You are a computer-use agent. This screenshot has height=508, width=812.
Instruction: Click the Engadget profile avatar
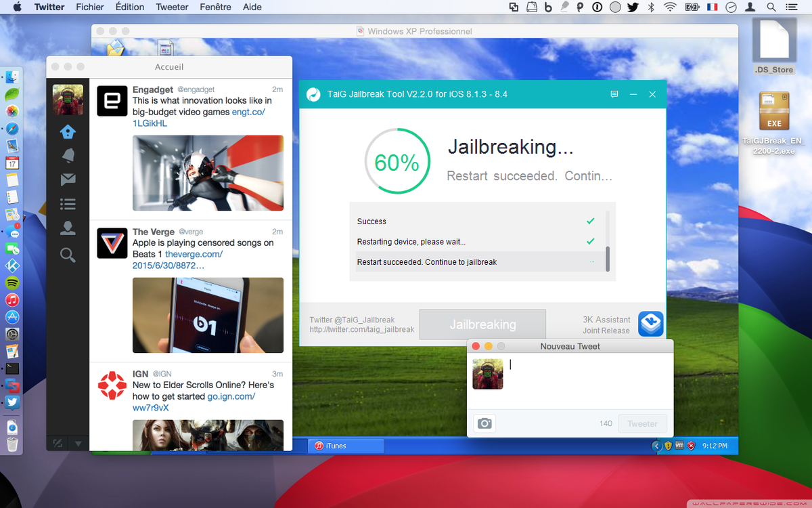112,101
